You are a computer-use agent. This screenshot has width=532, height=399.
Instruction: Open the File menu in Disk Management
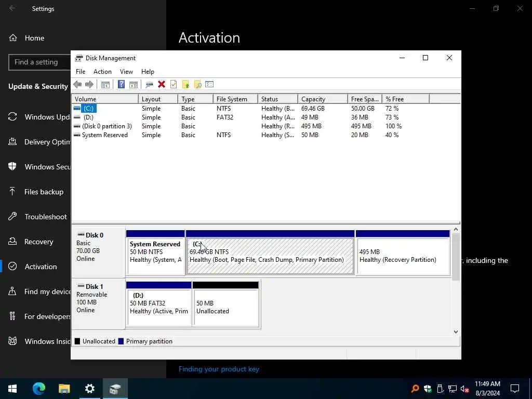click(x=81, y=72)
